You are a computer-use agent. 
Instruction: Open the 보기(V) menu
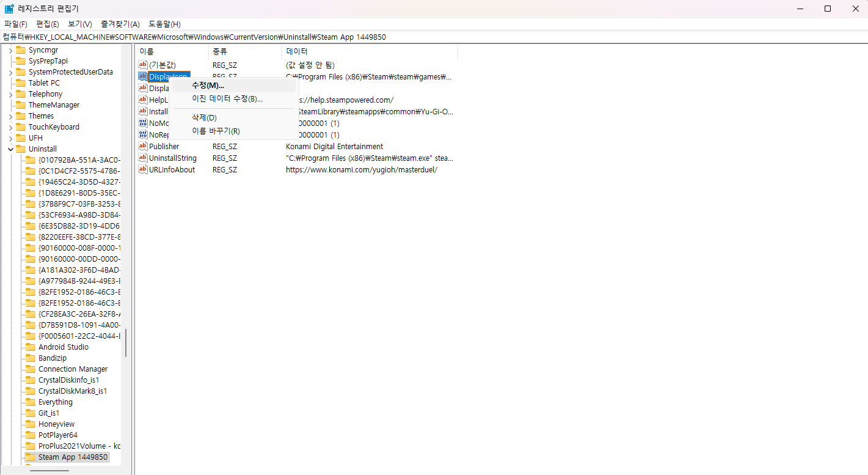click(79, 24)
